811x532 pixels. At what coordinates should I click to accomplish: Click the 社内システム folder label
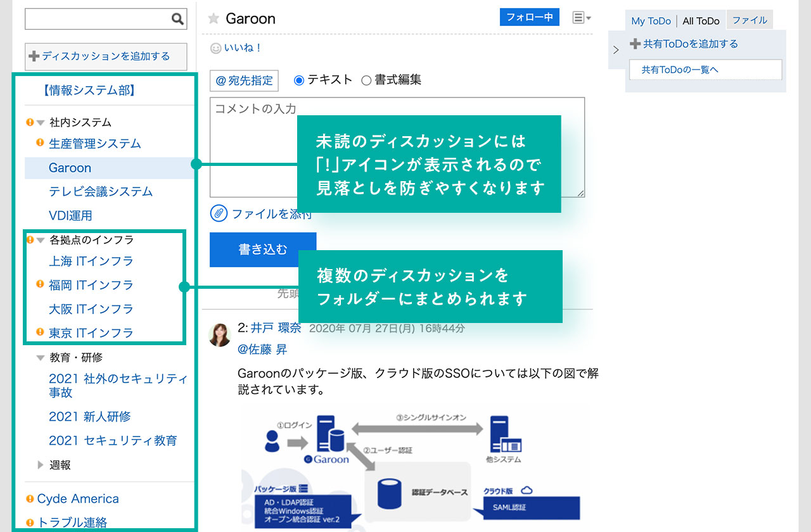pyautogui.click(x=80, y=123)
